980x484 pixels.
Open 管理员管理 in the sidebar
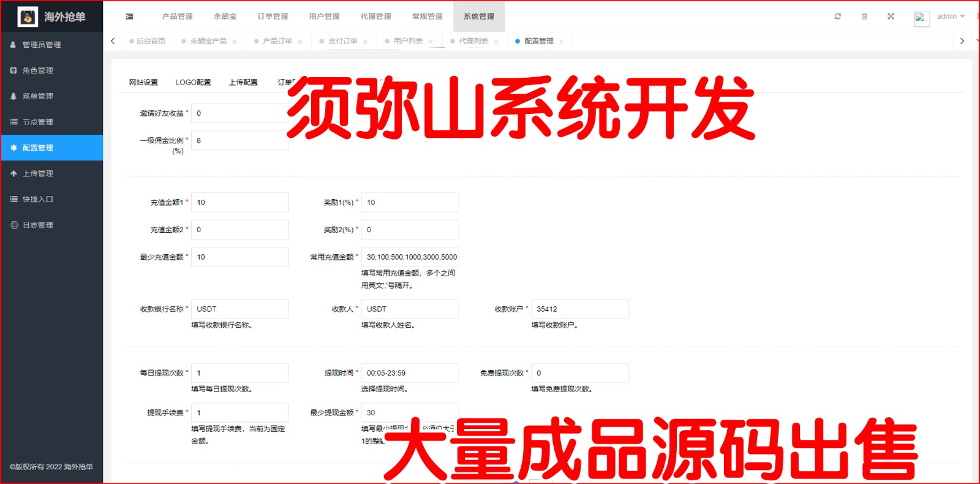click(x=42, y=45)
